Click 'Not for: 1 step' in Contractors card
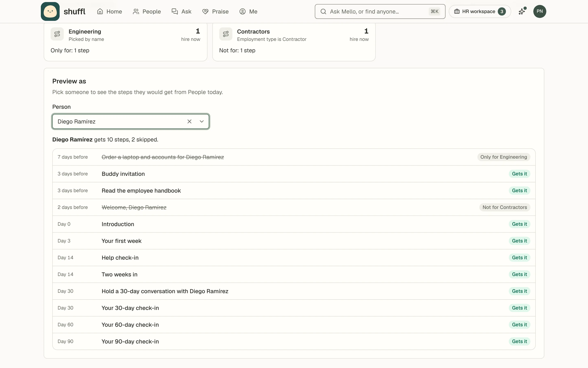Image resolution: width=588 pixels, height=368 pixels. (237, 50)
